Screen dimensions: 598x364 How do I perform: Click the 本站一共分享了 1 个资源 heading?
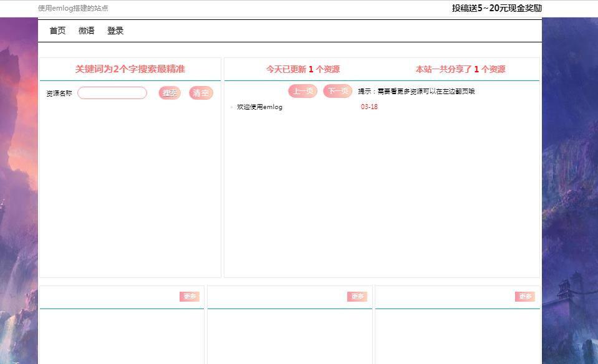coord(460,69)
